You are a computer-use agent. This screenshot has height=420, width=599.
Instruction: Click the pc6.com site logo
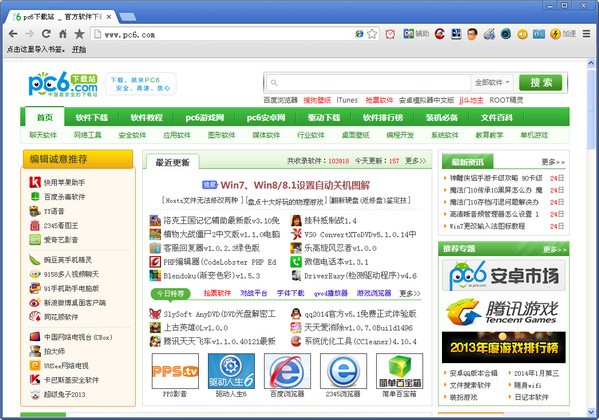[63, 84]
